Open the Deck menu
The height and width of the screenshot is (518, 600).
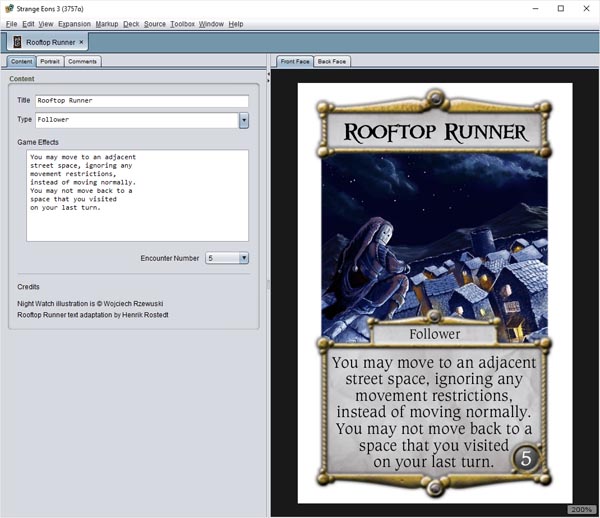point(131,24)
